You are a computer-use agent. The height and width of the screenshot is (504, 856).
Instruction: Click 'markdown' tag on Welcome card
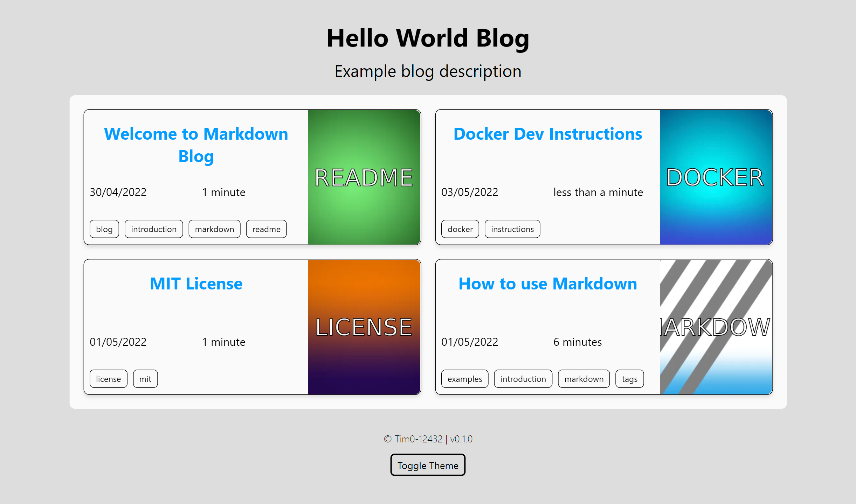coord(214,229)
